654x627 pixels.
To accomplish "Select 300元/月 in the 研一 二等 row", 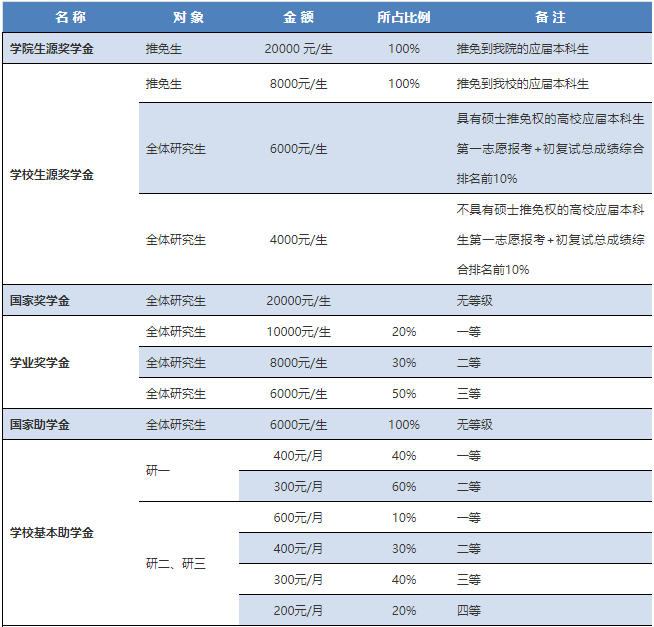I will click(298, 486).
